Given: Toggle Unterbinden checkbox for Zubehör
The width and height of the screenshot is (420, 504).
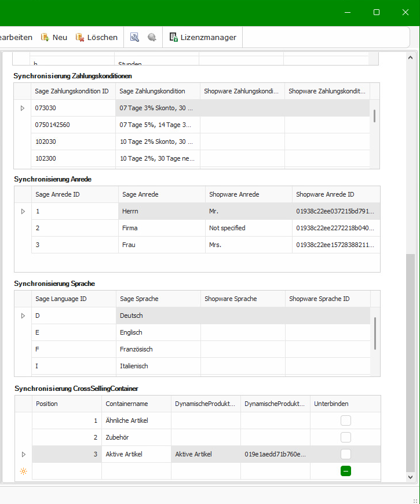Looking at the screenshot, I should (x=345, y=437).
